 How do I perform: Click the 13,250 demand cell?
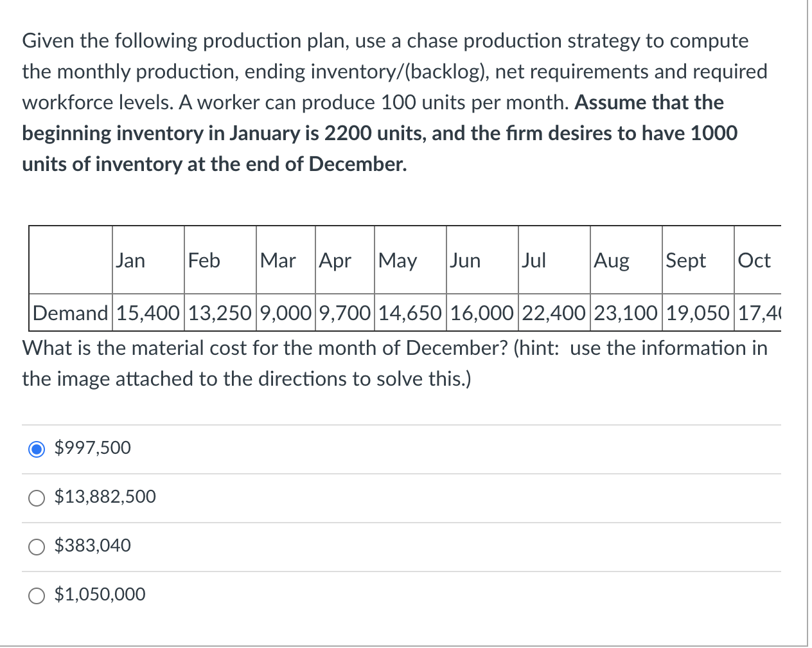pos(220,313)
